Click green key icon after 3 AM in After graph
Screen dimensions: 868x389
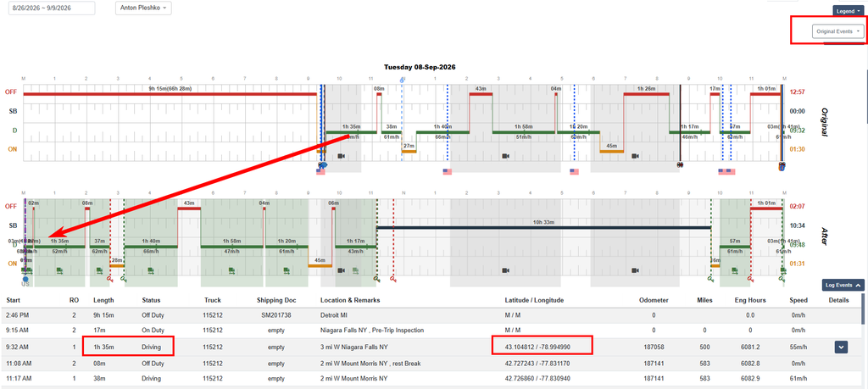(x=124, y=280)
